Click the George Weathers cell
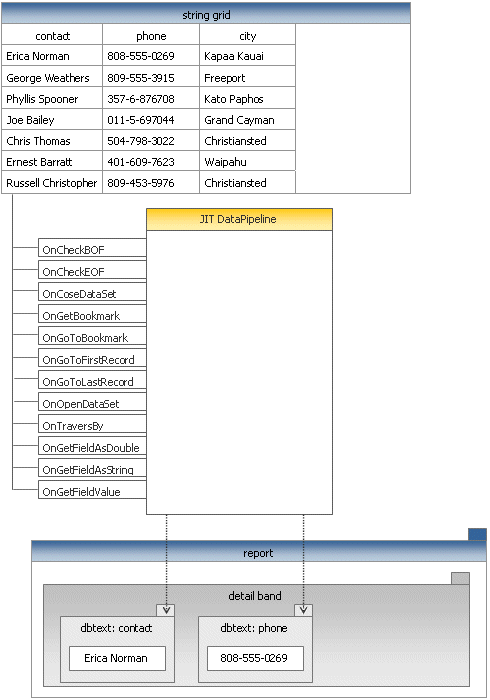490x700 pixels. coord(52,77)
